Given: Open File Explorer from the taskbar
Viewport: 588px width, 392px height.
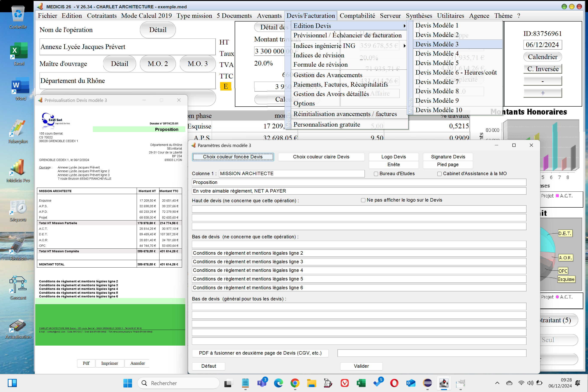Looking at the screenshot, I should tap(311, 383).
